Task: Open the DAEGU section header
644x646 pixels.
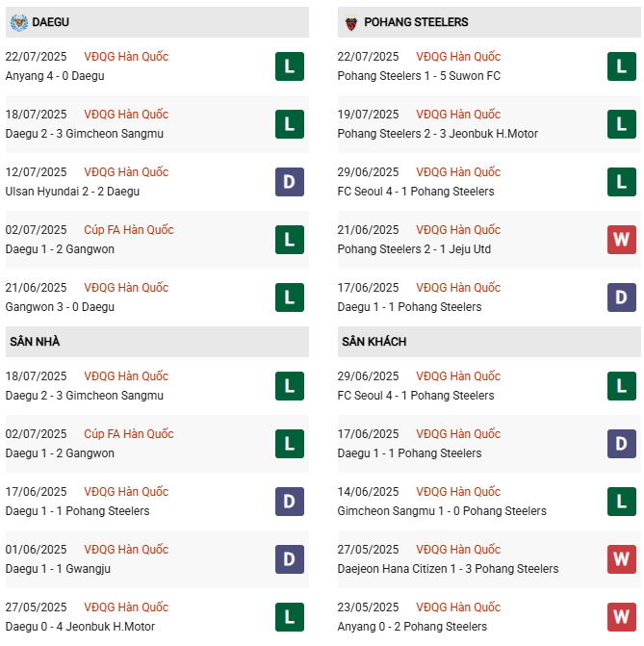Action: (x=51, y=22)
